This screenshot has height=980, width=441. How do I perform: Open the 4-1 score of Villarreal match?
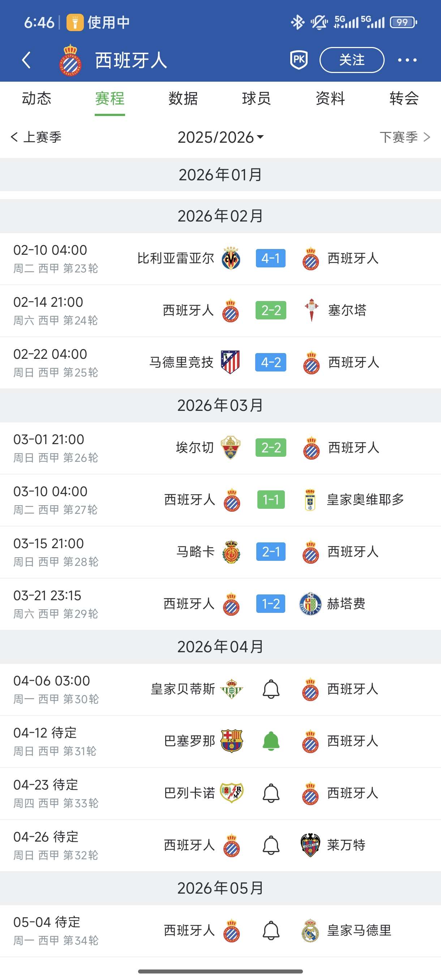[270, 258]
